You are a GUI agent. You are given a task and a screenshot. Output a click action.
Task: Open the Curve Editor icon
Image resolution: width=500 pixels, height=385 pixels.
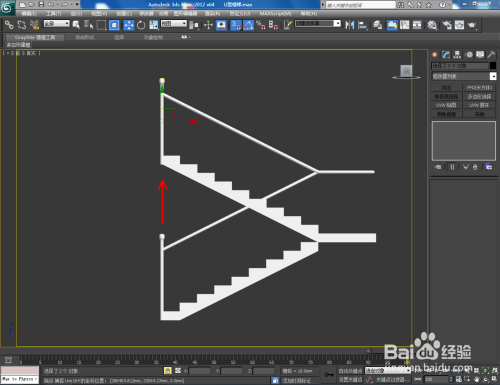(x=405, y=25)
